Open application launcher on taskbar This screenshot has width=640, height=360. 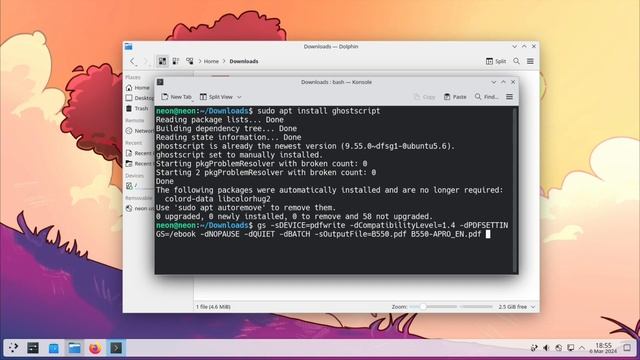[x=13, y=348]
